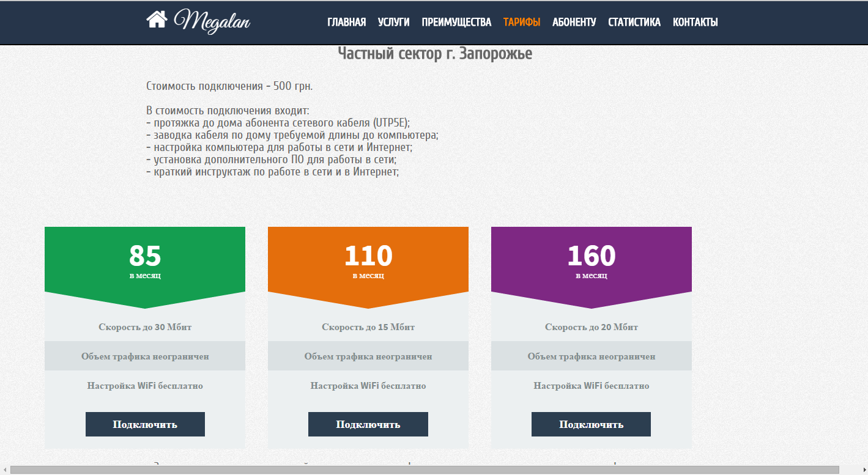Select the ТАРИФЫ menu item
Viewport: 868px width, 475px height.
(522, 22)
